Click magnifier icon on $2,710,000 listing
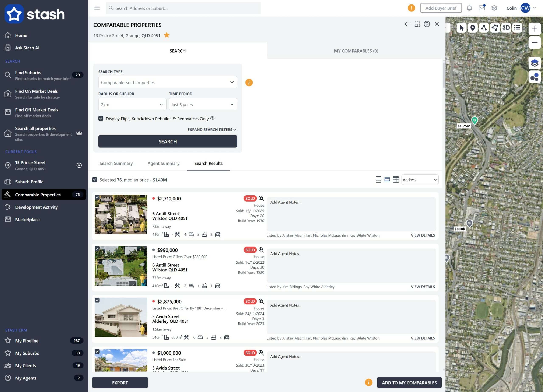This screenshot has height=392, width=543. pos(261,198)
